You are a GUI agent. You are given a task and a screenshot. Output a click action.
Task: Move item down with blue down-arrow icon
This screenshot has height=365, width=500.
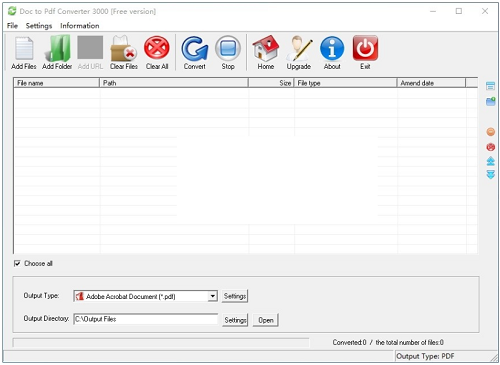tap(490, 174)
